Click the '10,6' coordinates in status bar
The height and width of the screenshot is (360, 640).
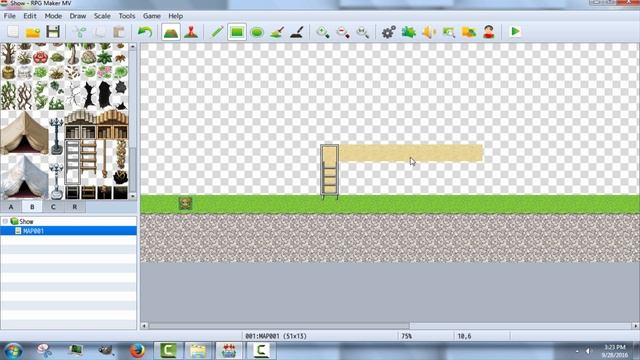pyautogui.click(x=464, y=336)
